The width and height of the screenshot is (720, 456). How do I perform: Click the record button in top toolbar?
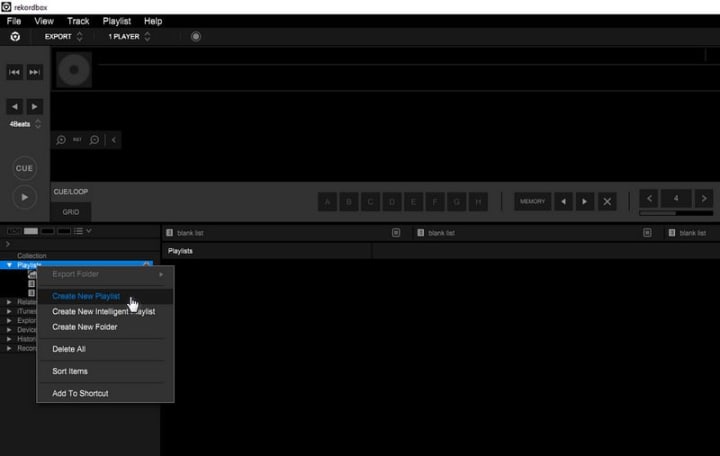coord(196,37)
